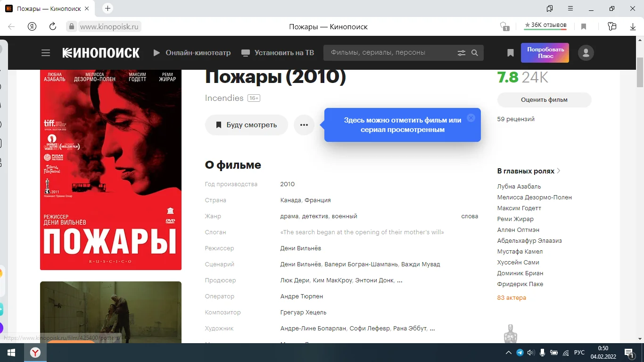Open your profile avatar icon
The width and height of the screenshot is (644, 362).
pyautogui.click(x=586, y=53)
